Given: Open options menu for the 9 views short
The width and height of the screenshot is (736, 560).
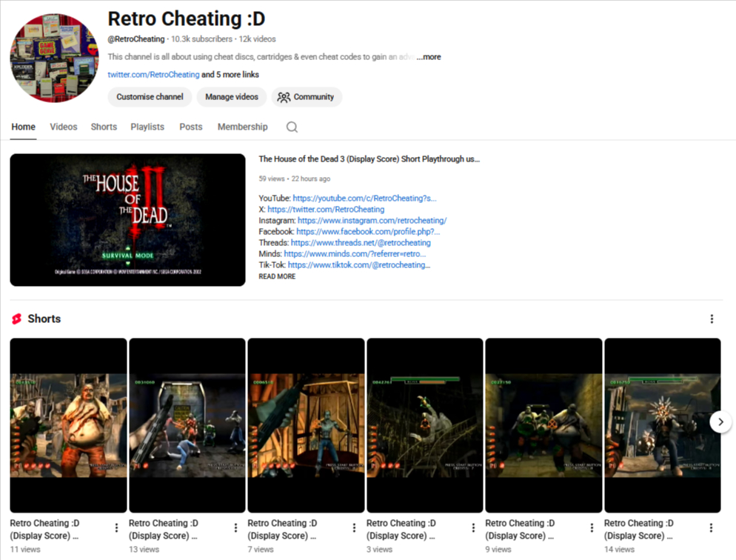Looking at the screenshot, I should coord(592,527).
